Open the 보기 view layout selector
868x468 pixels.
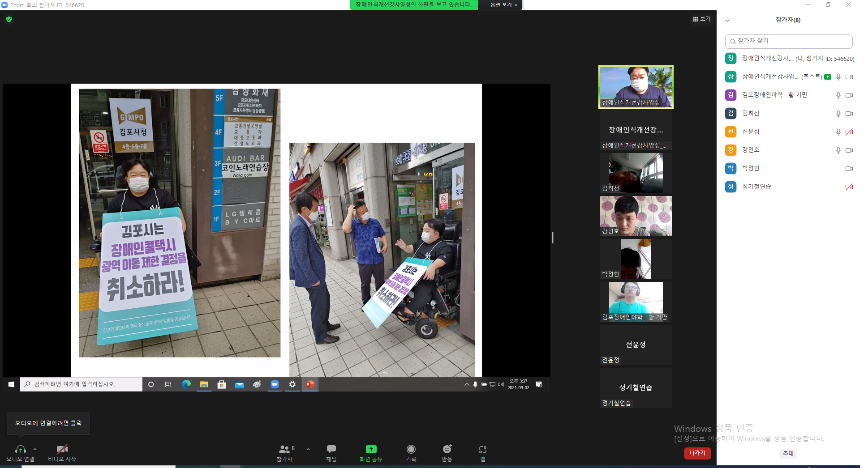(x=701, y=19)
